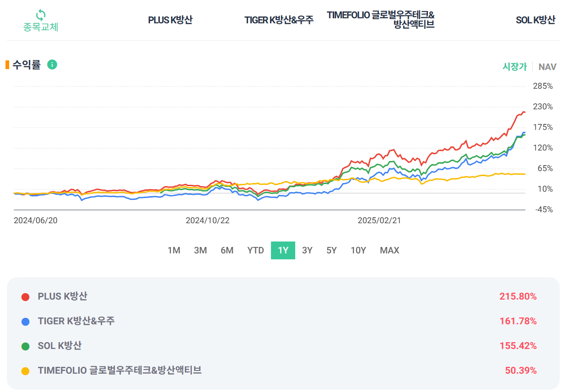Click the 175% y-axis label

click(543, 127)
